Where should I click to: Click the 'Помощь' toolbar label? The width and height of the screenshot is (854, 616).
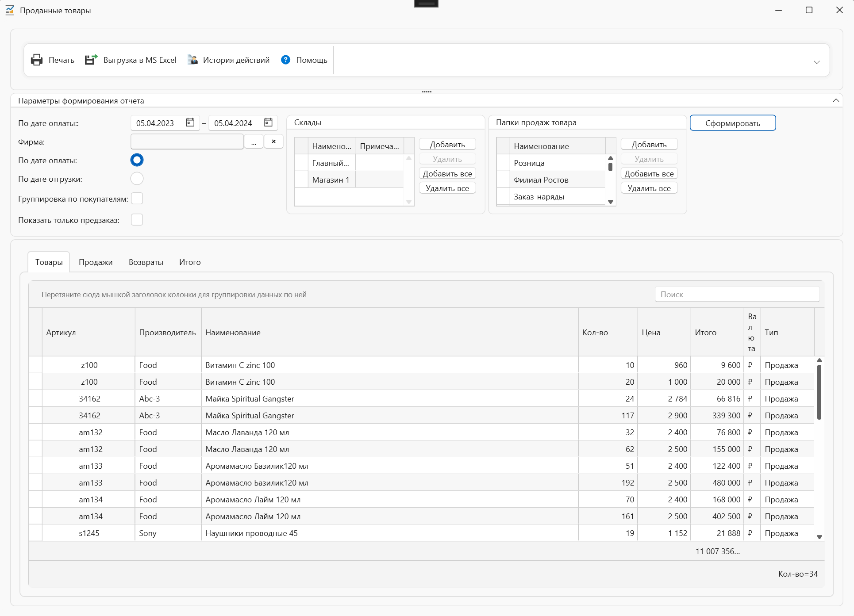(x=312, y=60)
